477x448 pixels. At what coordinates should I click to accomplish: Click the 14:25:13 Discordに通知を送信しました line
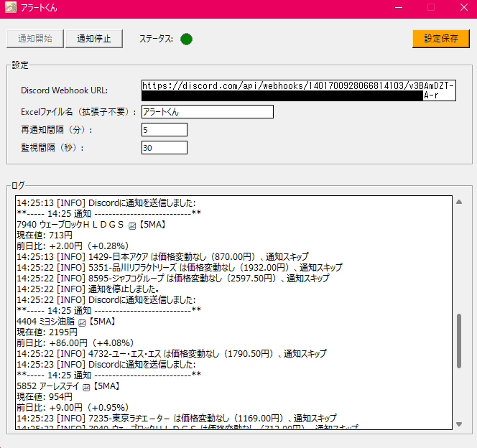pos(106,203)
